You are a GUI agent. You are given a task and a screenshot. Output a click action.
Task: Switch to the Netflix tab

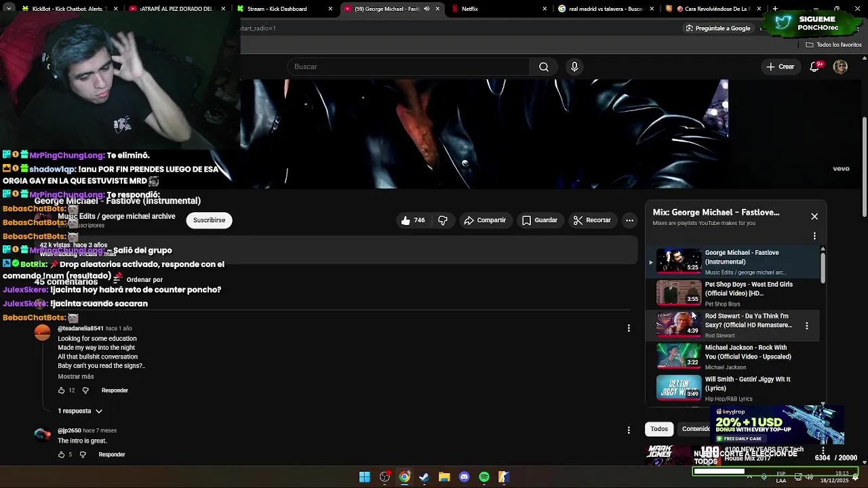[x=497, y=9]
